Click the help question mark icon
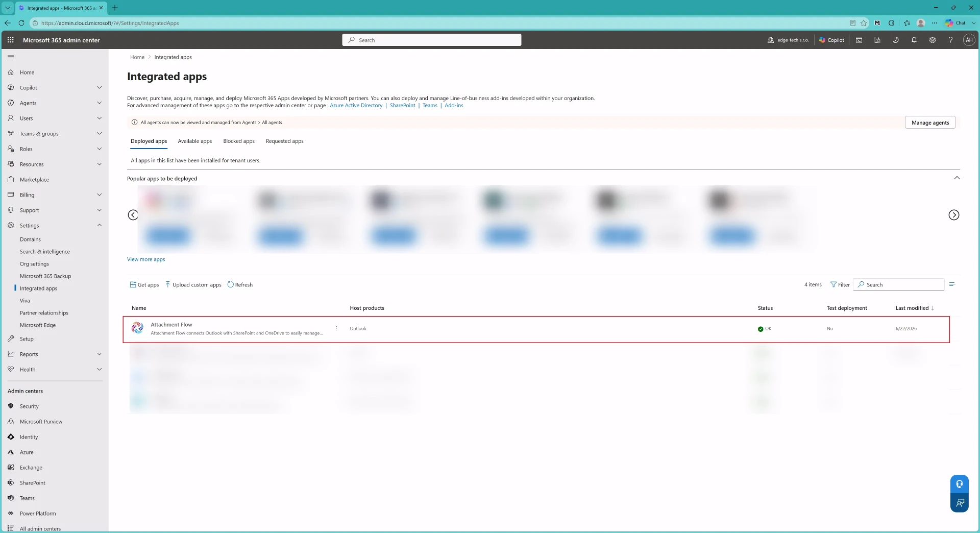The width and height of the screenshot is (980, 533). point(950,40)
